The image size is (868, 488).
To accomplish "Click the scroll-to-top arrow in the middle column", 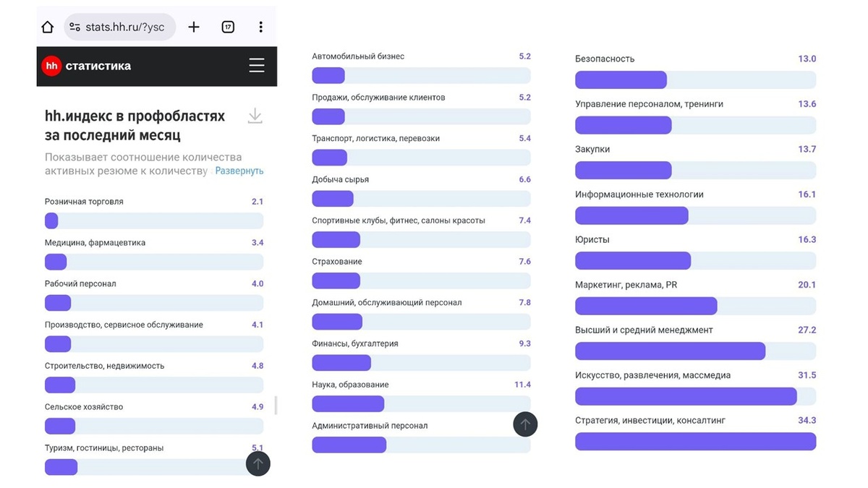I will [525, 424].
